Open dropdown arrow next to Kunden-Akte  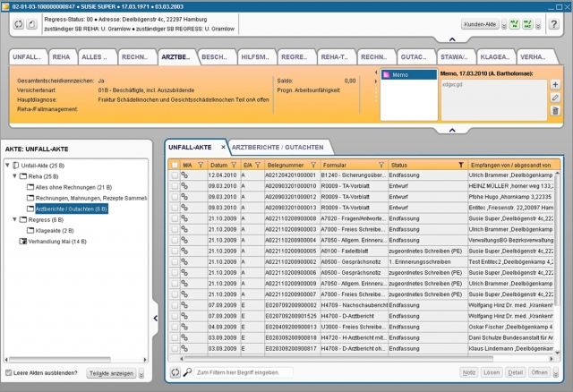(504, 24)
